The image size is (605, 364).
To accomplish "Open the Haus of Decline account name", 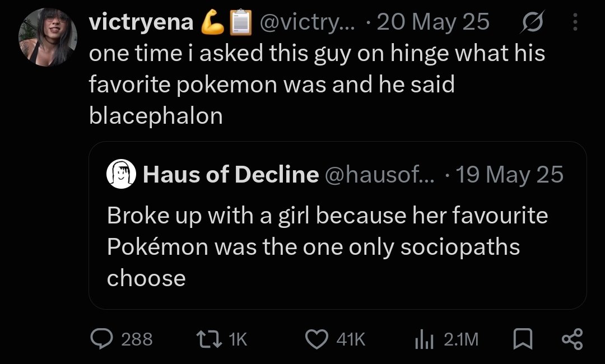I will pyautogui.click(x=231, y=174).
